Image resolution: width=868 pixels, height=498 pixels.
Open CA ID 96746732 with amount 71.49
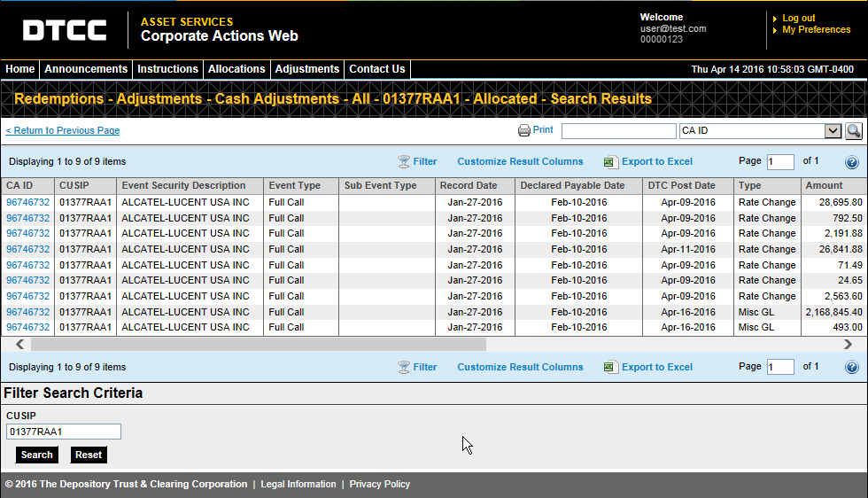[x=27, y=265]
